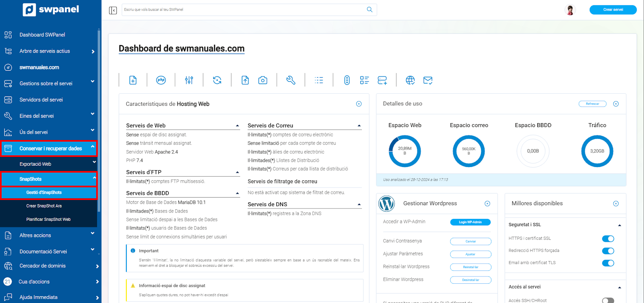Click the wrench tools icon
The width and height of the screenshot is (644, 303).
pos(291,80)
